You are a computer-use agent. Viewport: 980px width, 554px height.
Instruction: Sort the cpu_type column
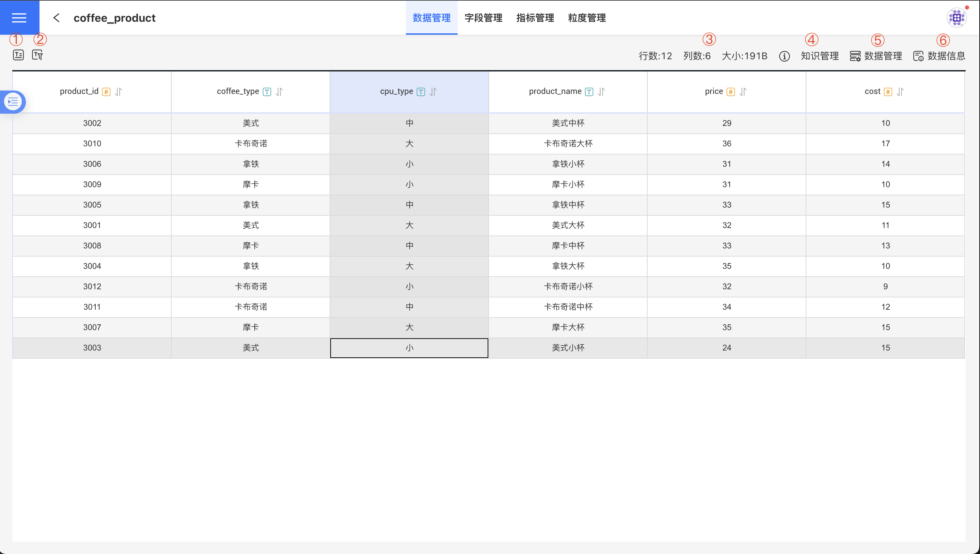click(433, 92)
